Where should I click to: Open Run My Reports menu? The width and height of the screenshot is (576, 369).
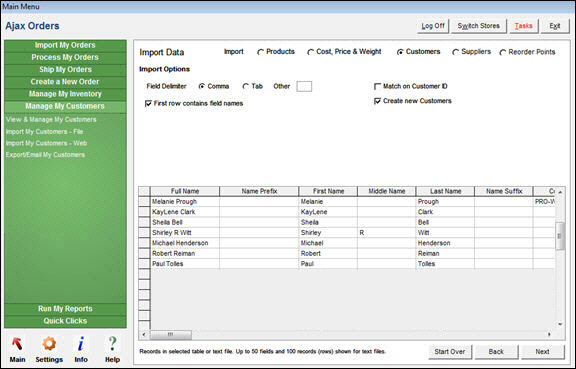click(x=65, y=309)
